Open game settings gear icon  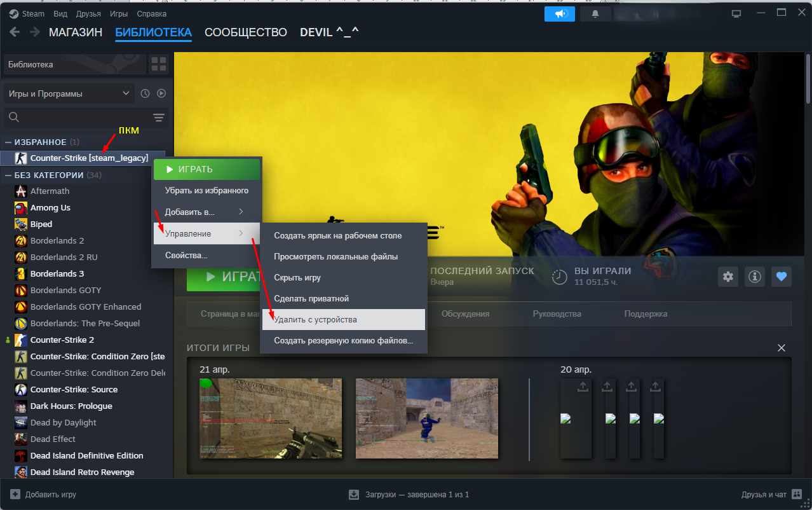click(x=728, y=277)
